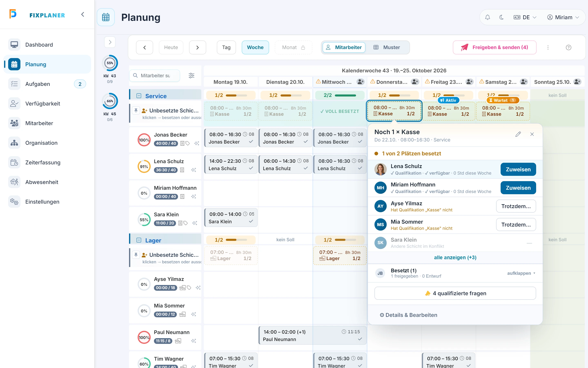
Task: Collapse the sidebar with the chevron
Action: coord(83,15)
